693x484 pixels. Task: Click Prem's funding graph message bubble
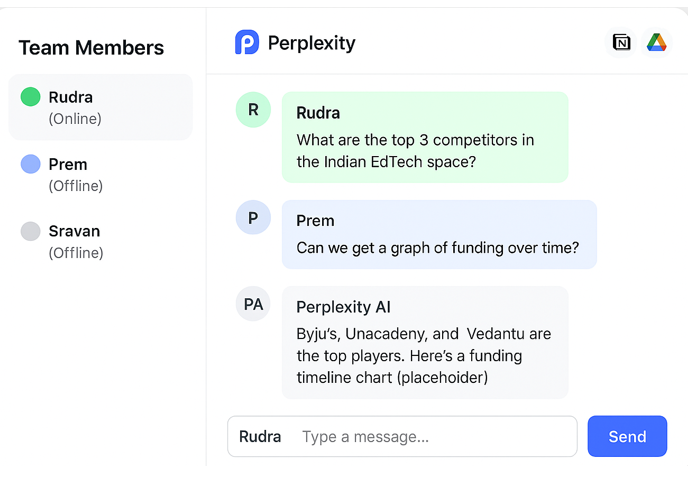click(438, 235)
